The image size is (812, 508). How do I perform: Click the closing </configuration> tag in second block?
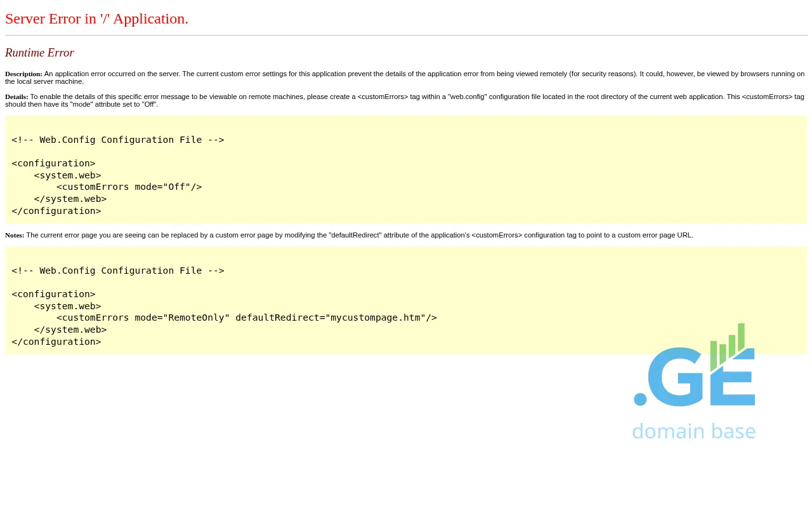[x=56, y=342]
